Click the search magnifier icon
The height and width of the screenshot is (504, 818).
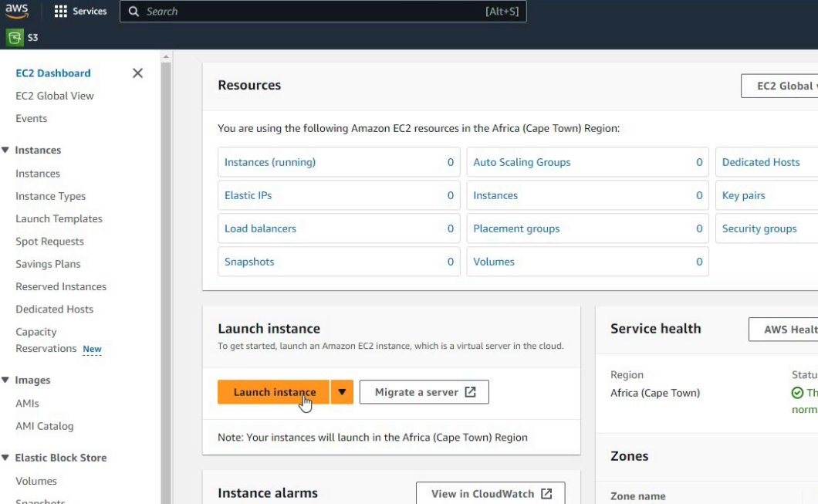click(x=134, y=12)
